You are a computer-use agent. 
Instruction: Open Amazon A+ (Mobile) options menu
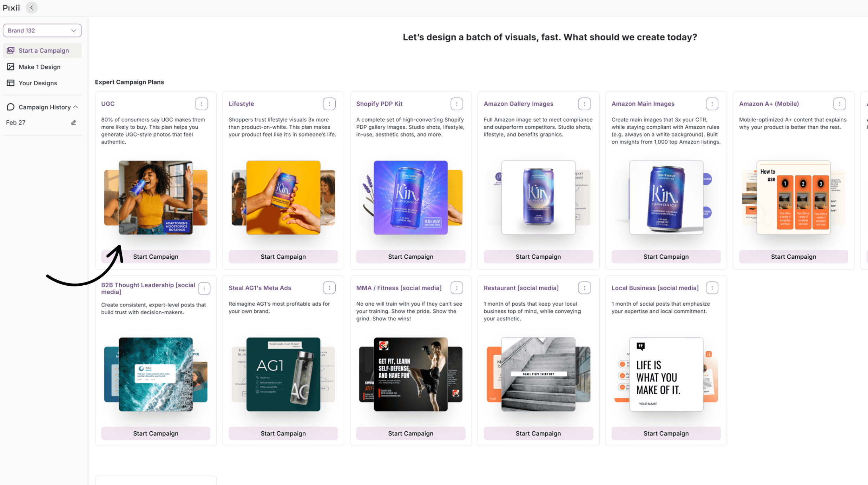click(x=839, y=104)
